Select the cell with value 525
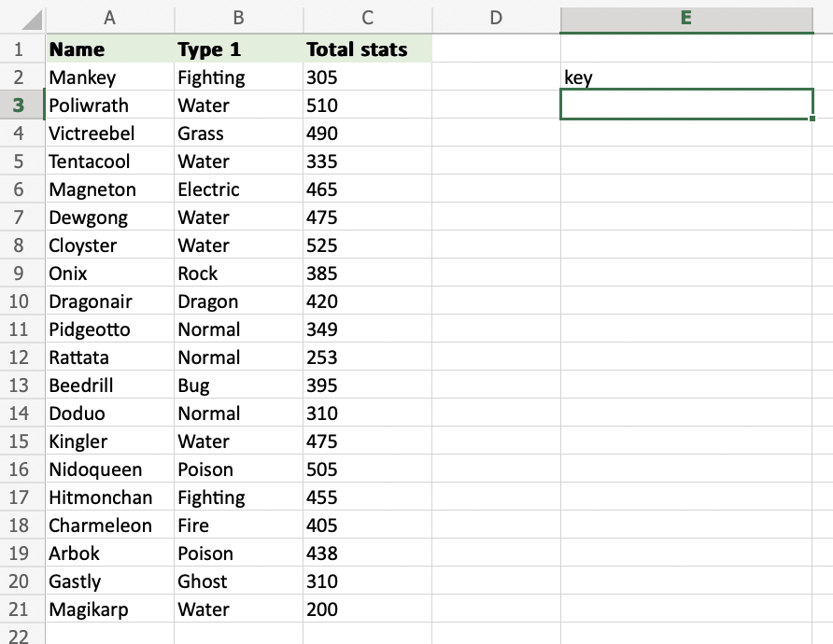This screenshot has width=833, height=644. pos(367,245)
